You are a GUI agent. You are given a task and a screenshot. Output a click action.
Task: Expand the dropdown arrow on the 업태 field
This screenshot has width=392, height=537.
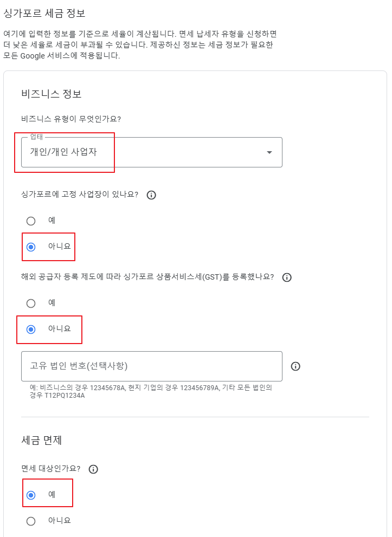coord(269,153)
